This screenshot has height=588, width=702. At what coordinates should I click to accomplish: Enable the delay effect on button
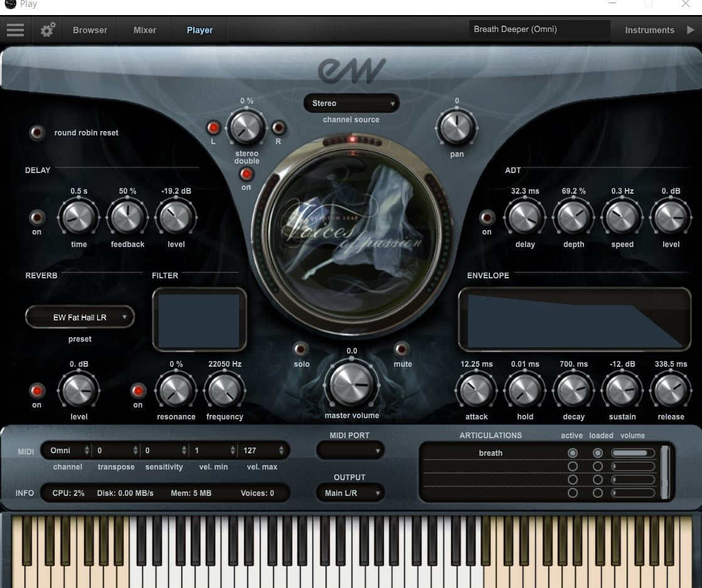[x=37, y=218]
